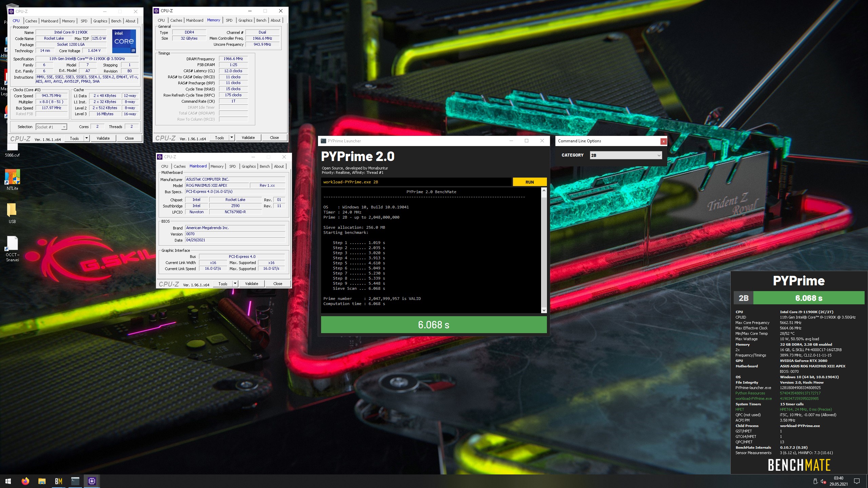Launch Firefox from the taskbar

(x=25, y=481)
